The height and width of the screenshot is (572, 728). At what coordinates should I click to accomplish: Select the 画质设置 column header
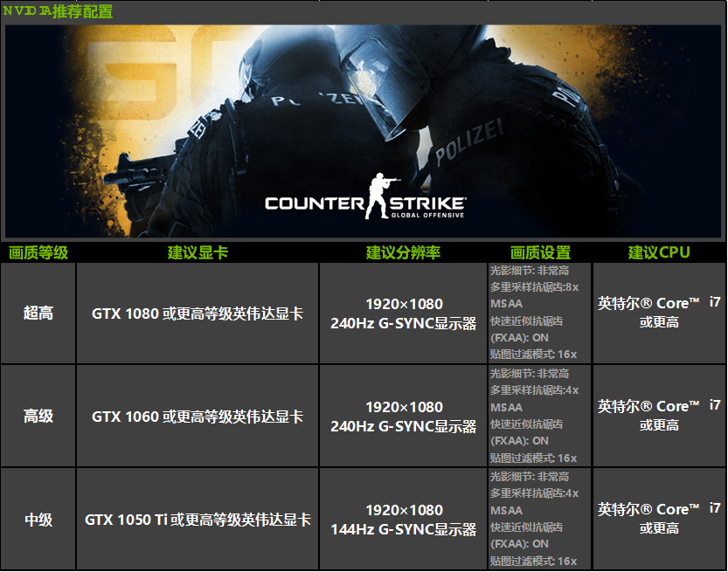pos(540,252)
